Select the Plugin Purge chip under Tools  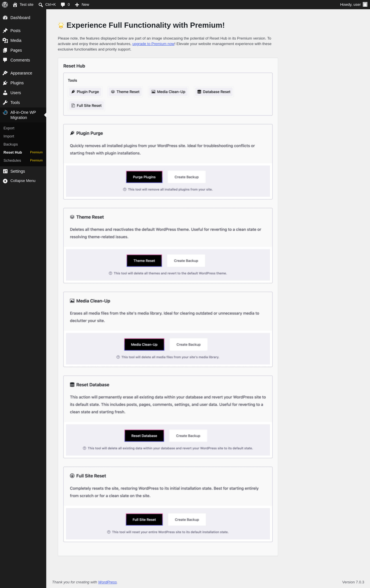(x=85, y=92)
